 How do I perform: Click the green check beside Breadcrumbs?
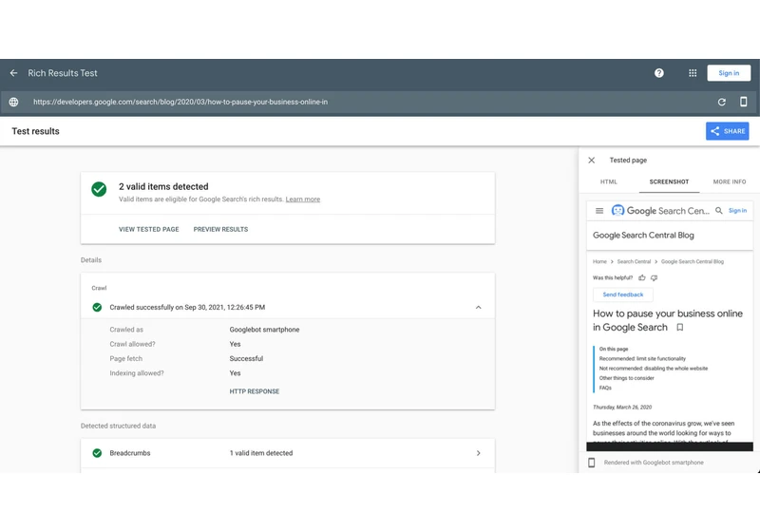(x=97, y=453)
